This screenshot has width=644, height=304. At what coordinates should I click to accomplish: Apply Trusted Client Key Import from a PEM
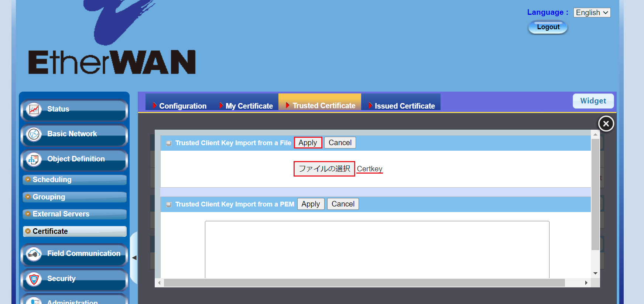coord(311,204)
